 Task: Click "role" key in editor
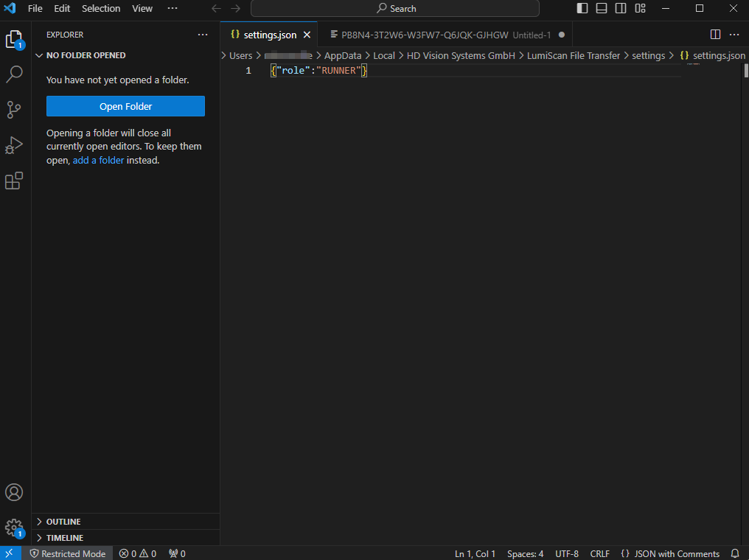pyautogui.click(x=293, y=71)
